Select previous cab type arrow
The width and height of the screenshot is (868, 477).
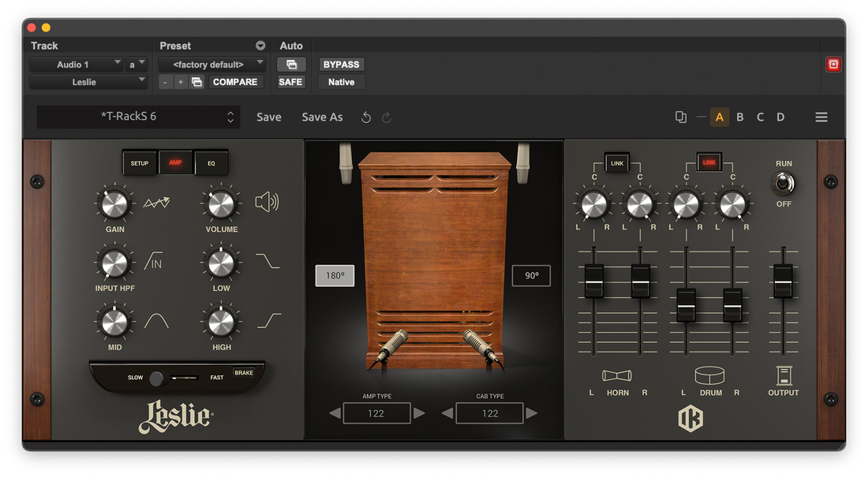[x=448, y=413]
